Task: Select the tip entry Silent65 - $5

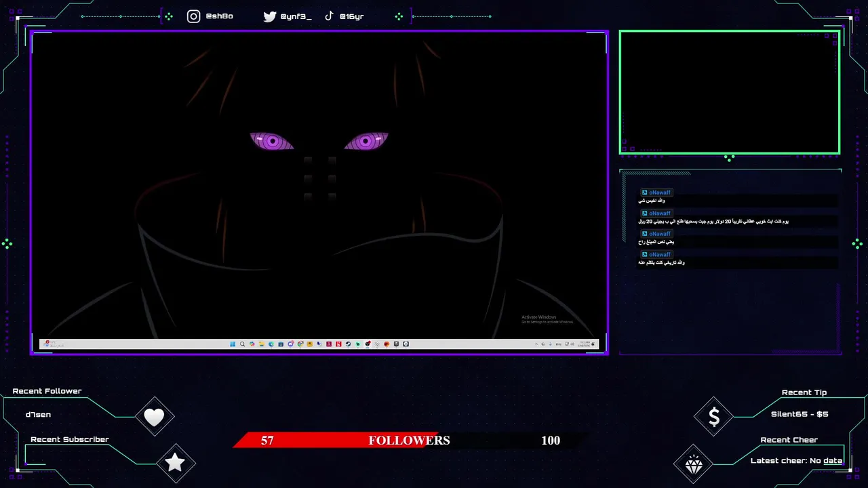Action: coord(800,414)
